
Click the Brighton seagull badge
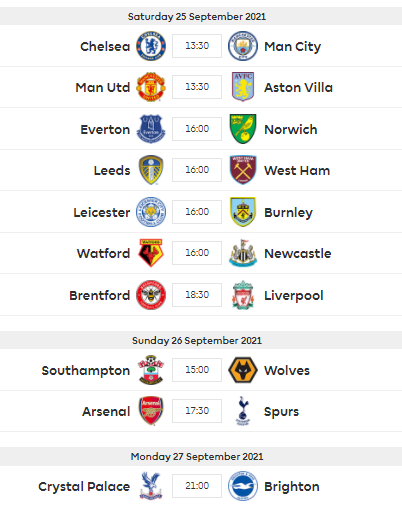pyautogui.click(x=243, y=486)
